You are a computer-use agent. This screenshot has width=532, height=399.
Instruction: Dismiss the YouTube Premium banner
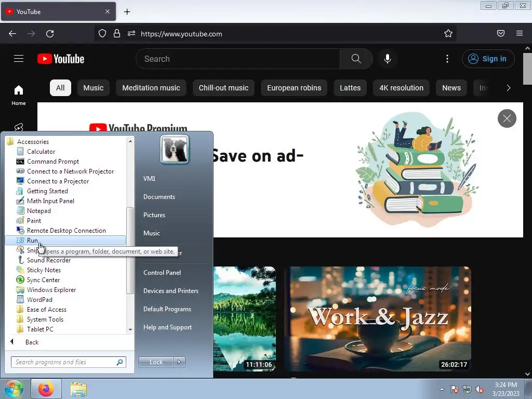click(507, 118)
